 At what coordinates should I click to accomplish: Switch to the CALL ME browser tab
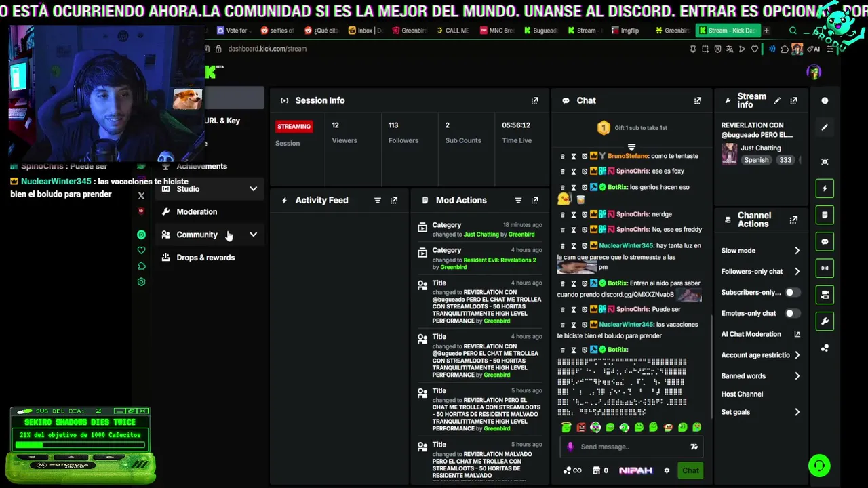[452, 30]
